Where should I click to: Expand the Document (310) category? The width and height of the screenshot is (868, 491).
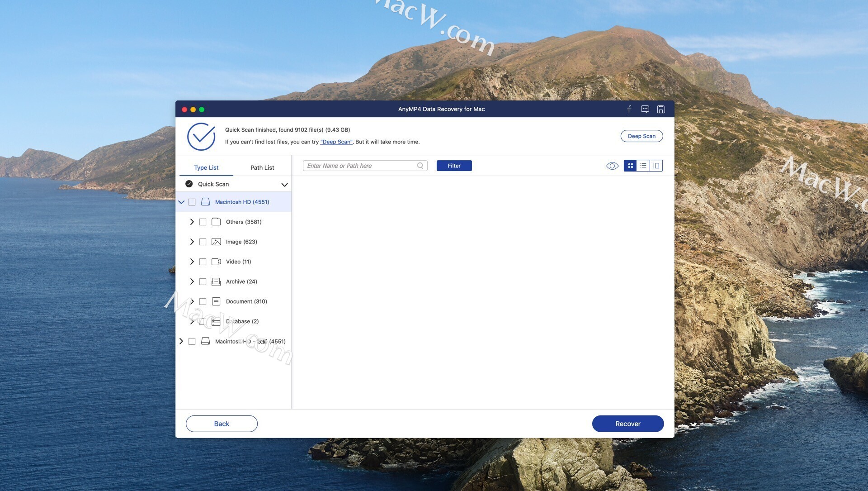tap(192, 301)
